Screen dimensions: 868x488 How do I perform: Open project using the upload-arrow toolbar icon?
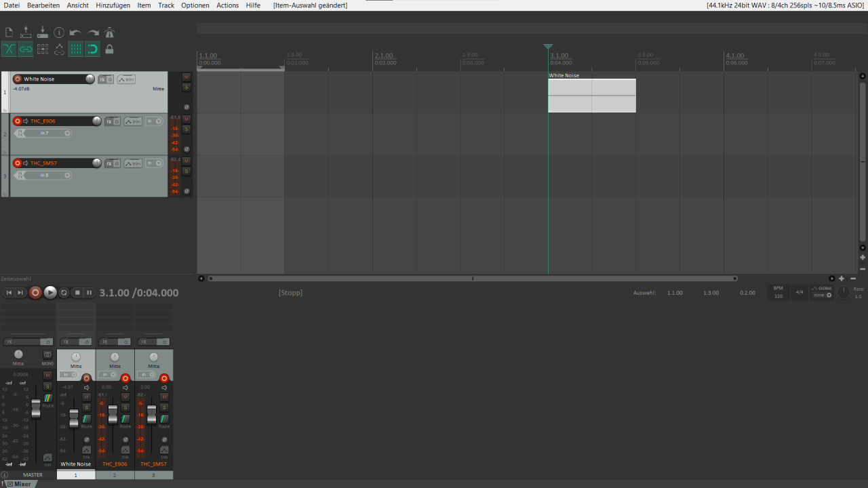coord(26,33)
